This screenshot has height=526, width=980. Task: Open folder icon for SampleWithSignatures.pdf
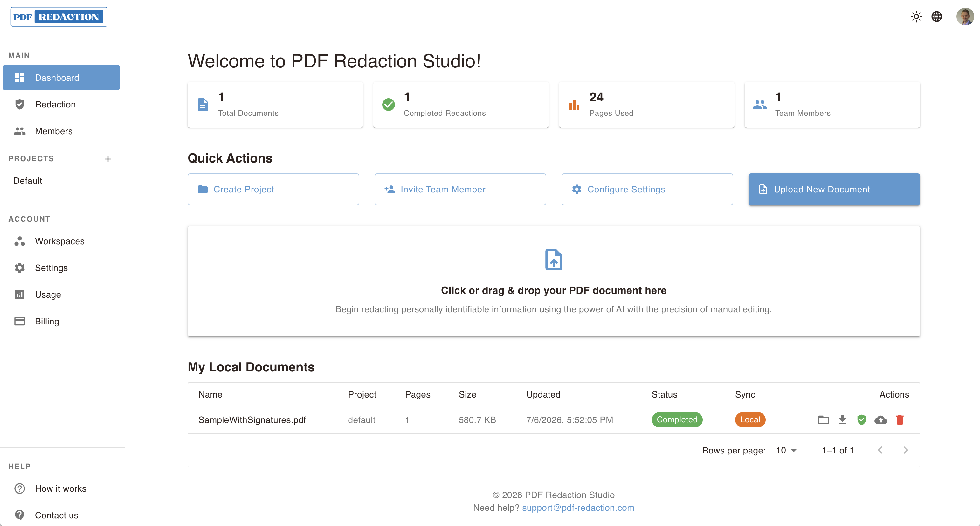pos(823,420)
